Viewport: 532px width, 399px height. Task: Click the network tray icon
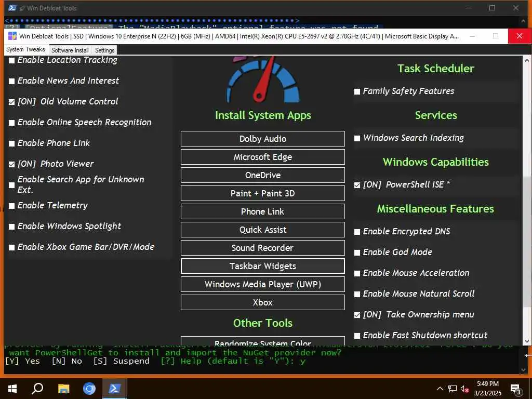click(x=453, y=389)
